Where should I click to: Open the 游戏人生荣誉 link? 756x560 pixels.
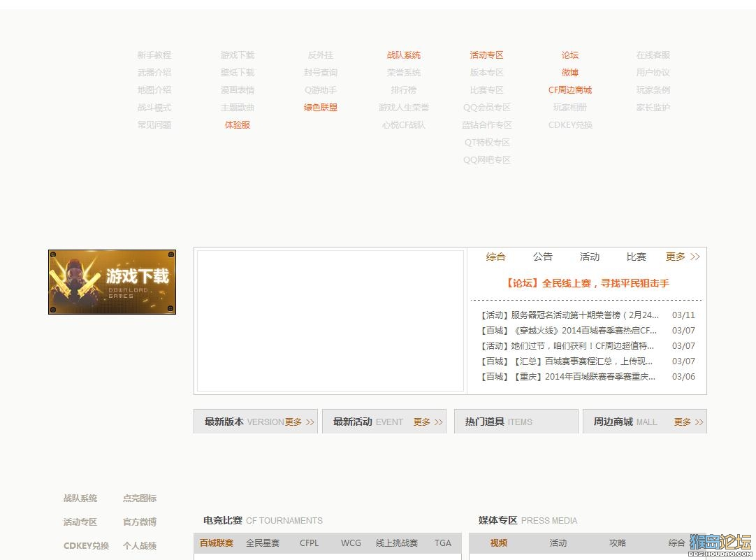click(404, 108)
